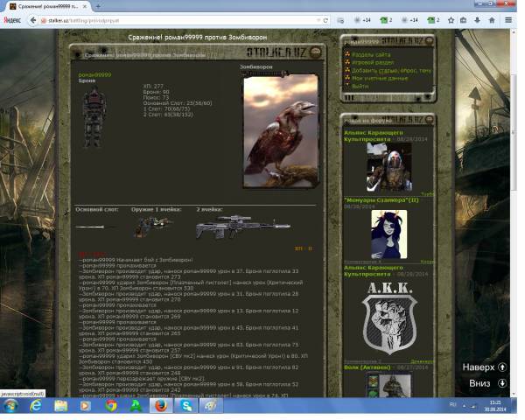Image resolution: width=525 pixels, height=420 pixels.
Task: Open the Firefox hamburger menu
Action: pos(508,20)
